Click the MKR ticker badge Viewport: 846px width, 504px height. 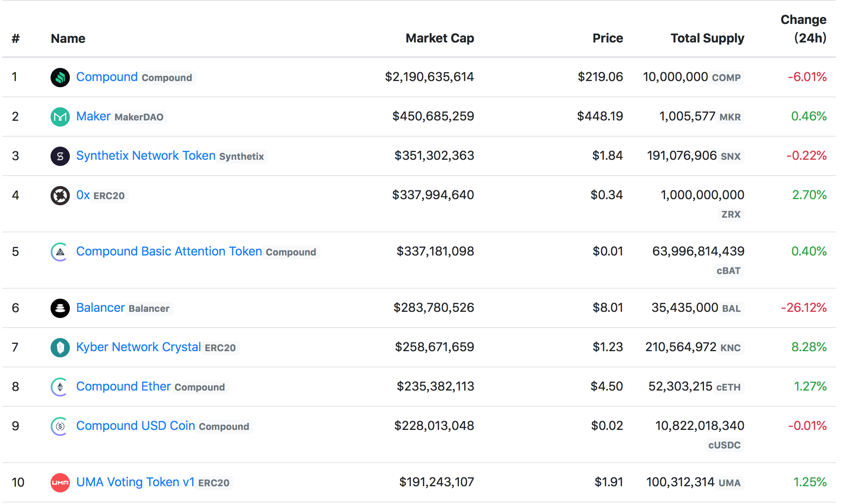[730, 117]
